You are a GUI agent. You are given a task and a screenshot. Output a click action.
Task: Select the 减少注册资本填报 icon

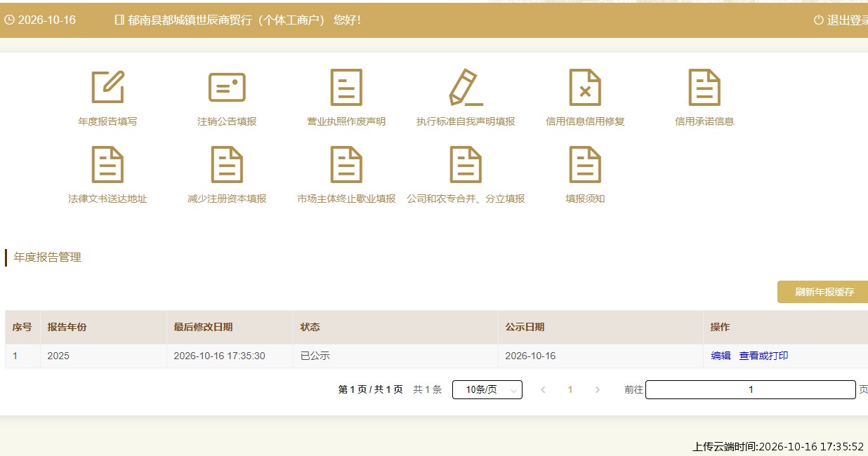(x=227, y=165)
